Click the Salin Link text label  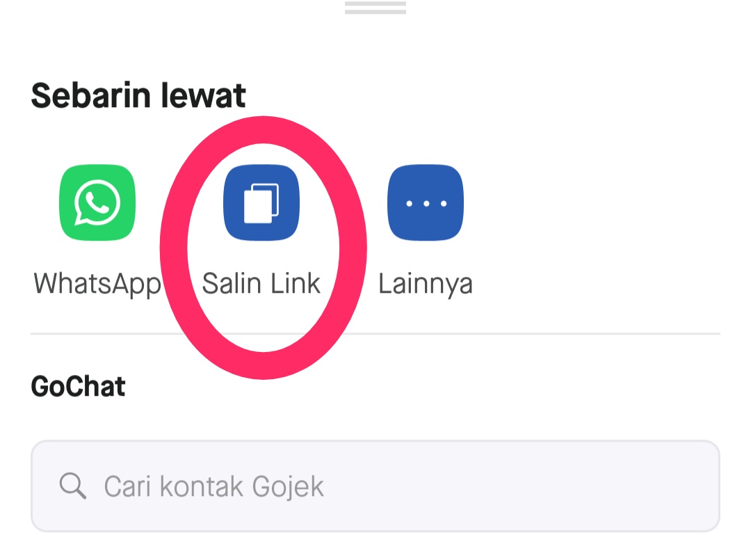[x=261, y=283]
